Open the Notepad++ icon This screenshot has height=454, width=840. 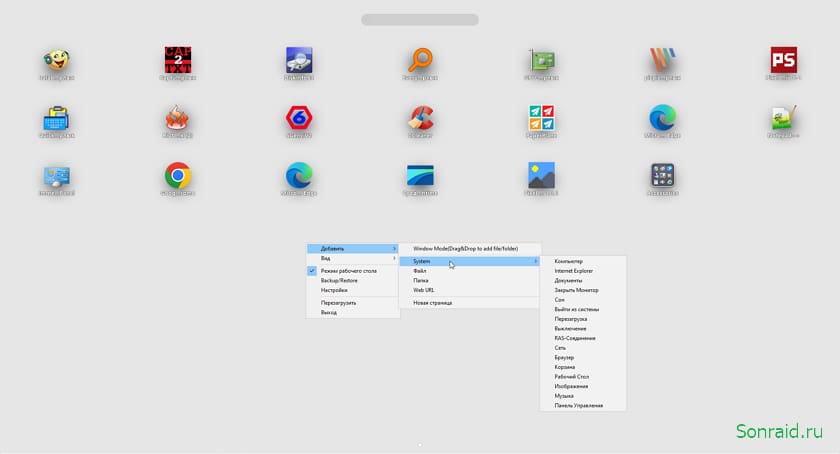pos(784,118)
